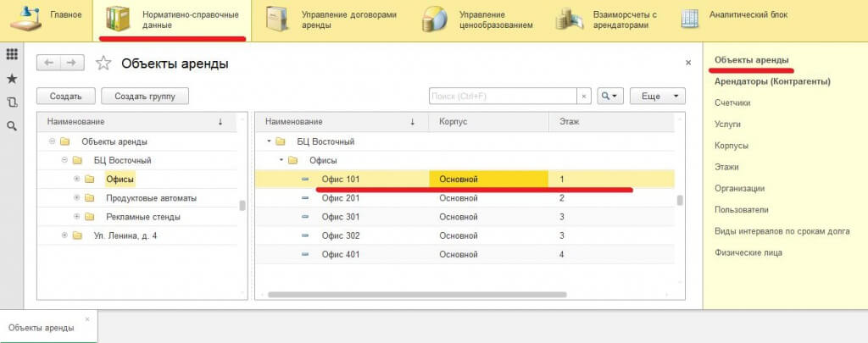This screenshot has height=343, width=868.
Task: Collapse Офисы group in right list
Action: pyautogui.click(x=281, y=160)
